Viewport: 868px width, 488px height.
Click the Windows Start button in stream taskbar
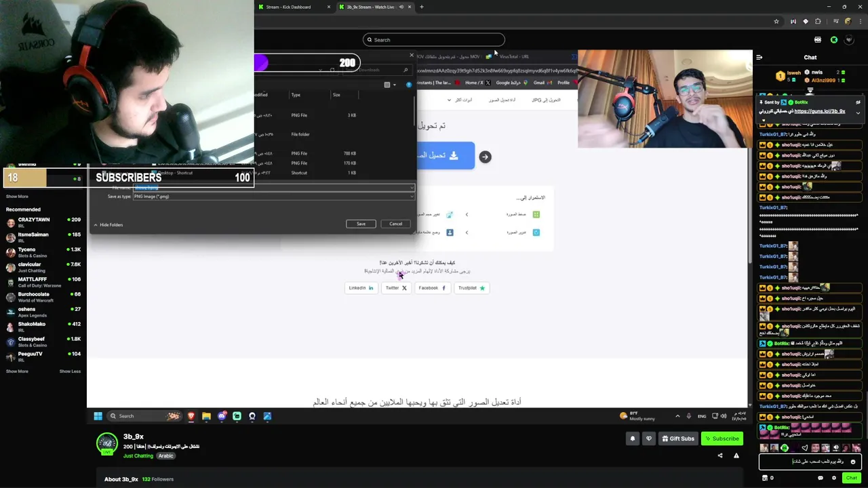click(x=98, y=416)
